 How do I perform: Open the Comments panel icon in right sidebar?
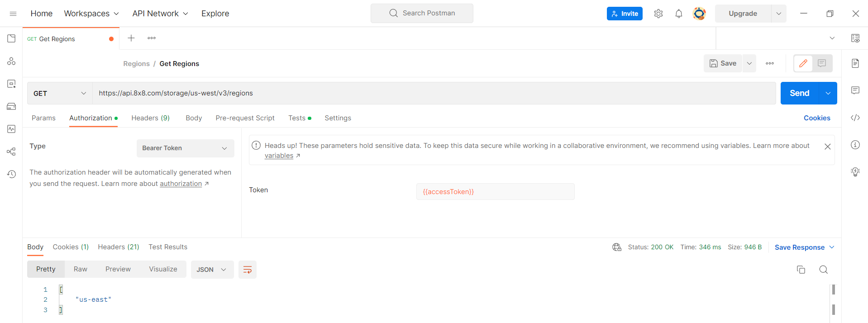tap(855, 90)
